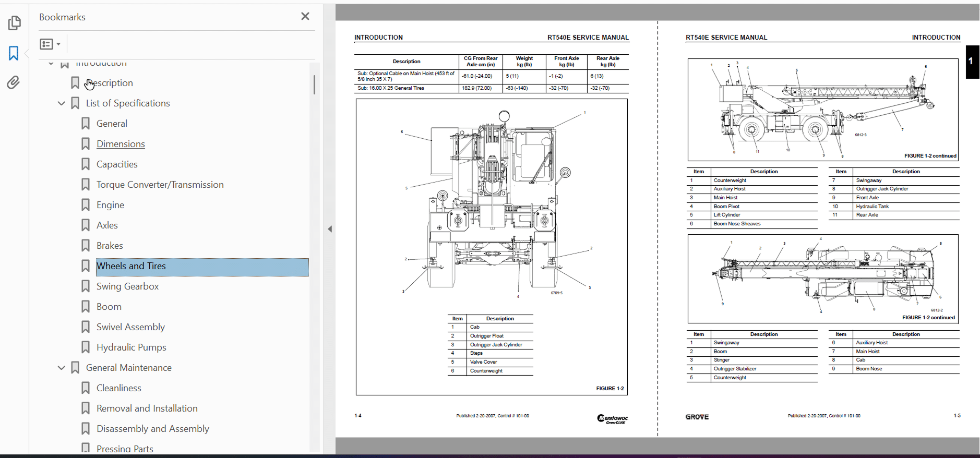Collapse the List of Specifications section
980x458 pixels.
[x=61, y=103]
